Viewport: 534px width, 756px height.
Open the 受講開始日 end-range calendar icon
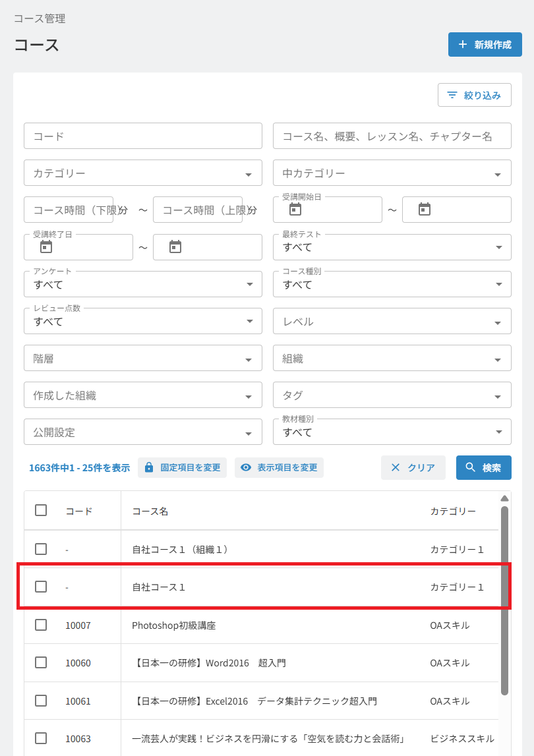pyautogui.click(x=425, y=209)
